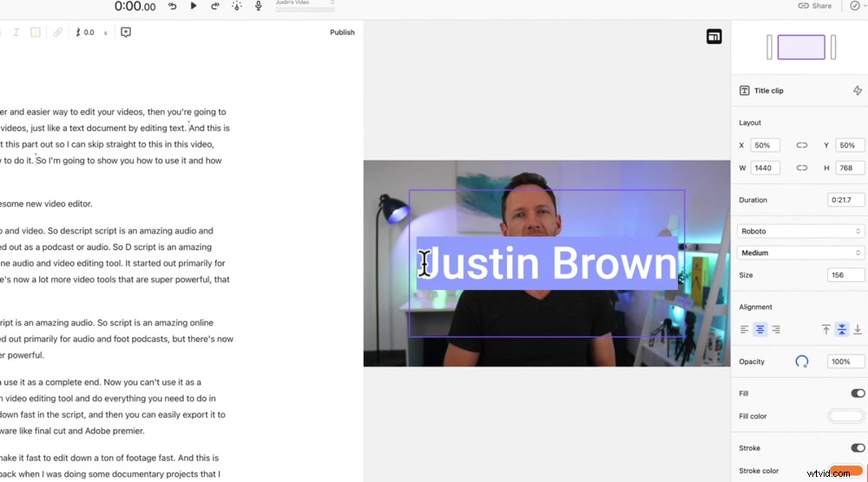Edit the Duration field 0:21.7
Image resolution: width=868 pixels, height=482 pixels.
[x=845, y=200]
